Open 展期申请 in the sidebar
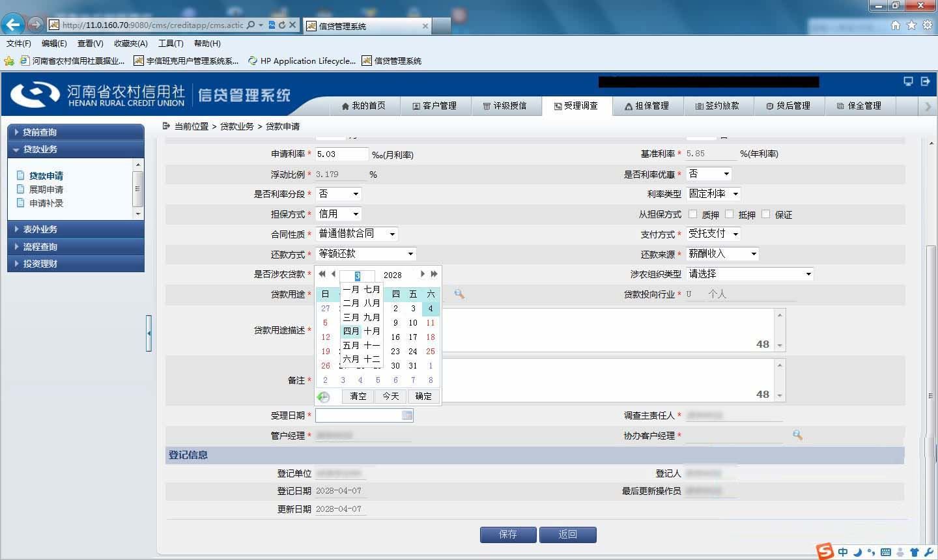This screenshot has width=938, height=560. coord(46,189)
